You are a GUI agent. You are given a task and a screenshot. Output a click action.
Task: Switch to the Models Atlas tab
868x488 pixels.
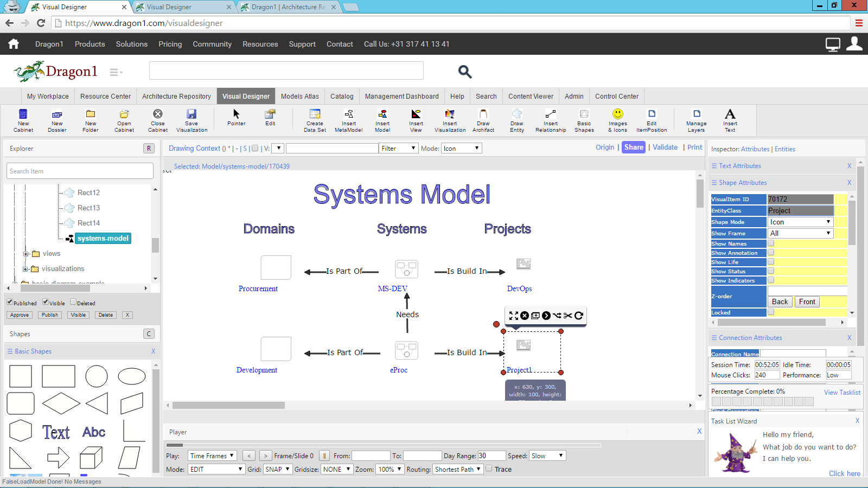[x=299, y=96]
